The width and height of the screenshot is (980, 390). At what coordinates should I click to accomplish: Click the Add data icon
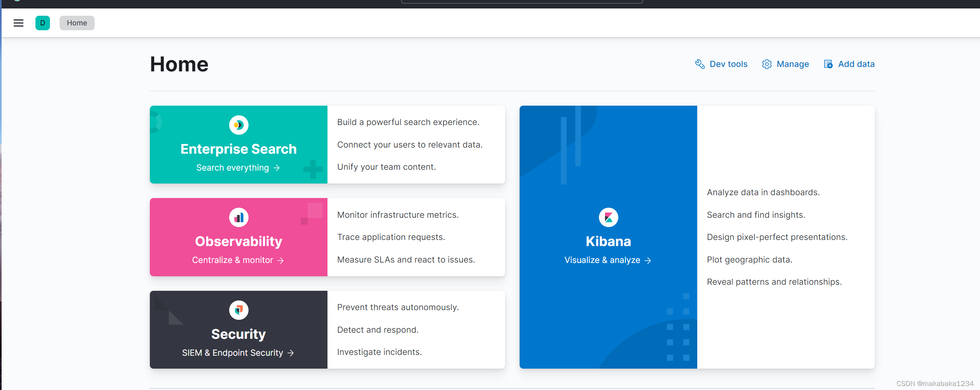[x=828, y=64]
